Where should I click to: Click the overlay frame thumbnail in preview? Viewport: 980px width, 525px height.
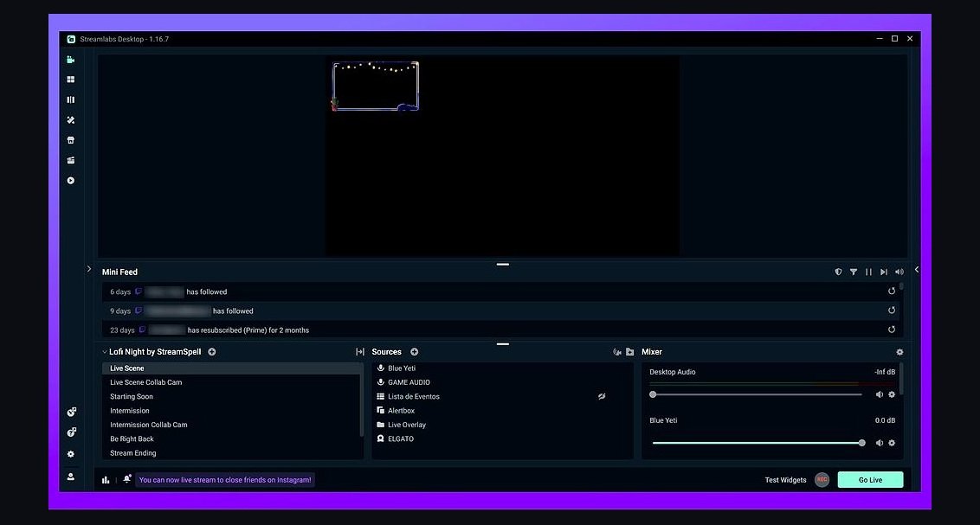click(375, 86)
